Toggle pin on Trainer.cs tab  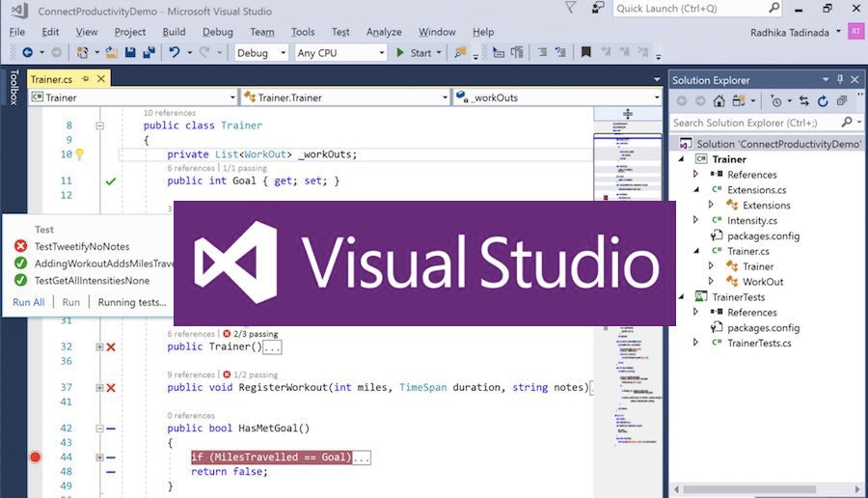point(86,78)
